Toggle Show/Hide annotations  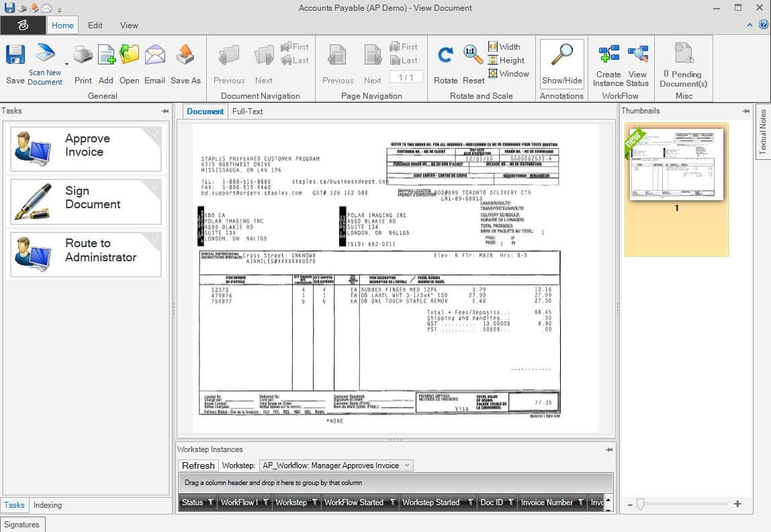point(561,63)
